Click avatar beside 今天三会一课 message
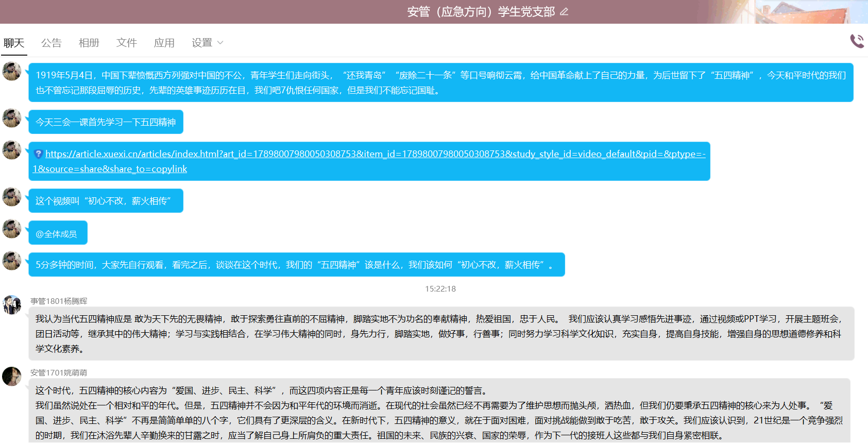Image resolution: width=868 pixels, height=443 pixels. tap(11, 118)
